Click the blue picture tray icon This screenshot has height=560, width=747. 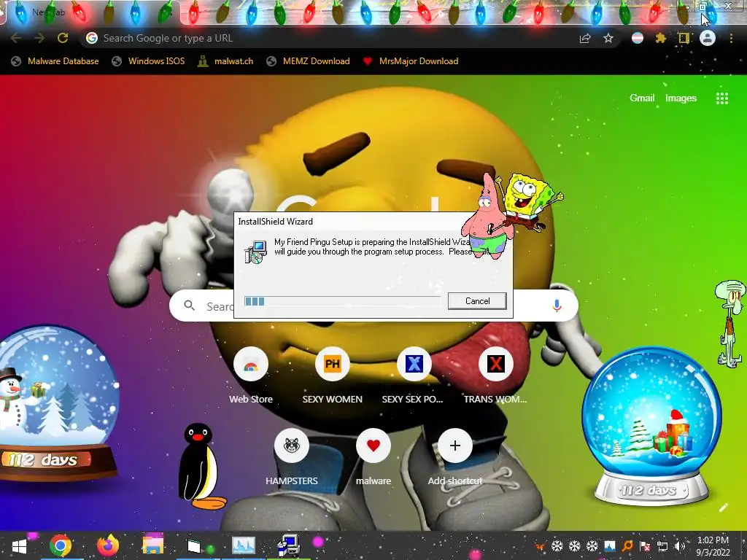click(x=609, y=546)
